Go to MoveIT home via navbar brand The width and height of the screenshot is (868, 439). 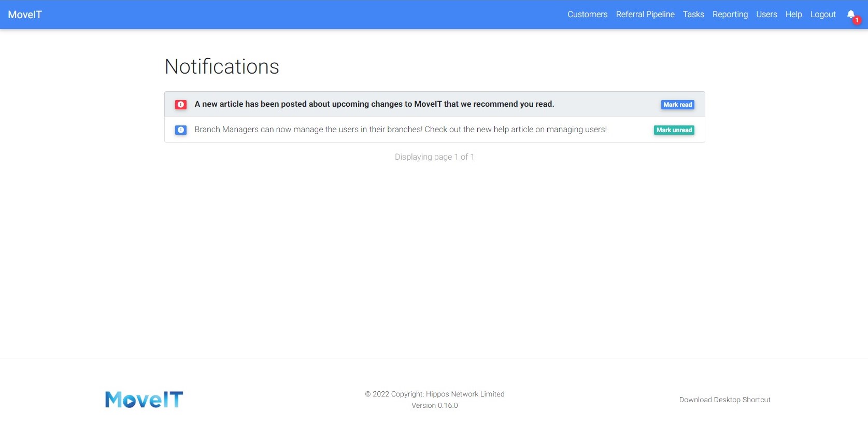(x=25, y=15)
